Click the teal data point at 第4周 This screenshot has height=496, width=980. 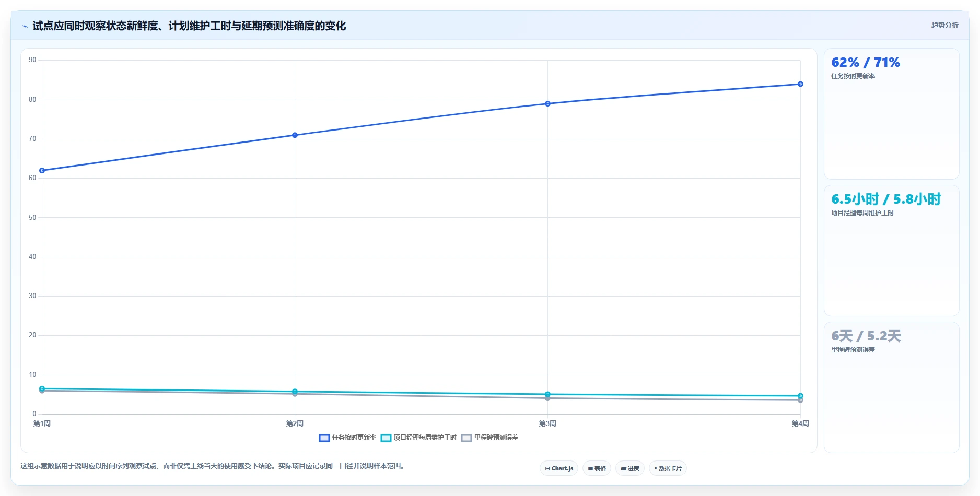800,396
